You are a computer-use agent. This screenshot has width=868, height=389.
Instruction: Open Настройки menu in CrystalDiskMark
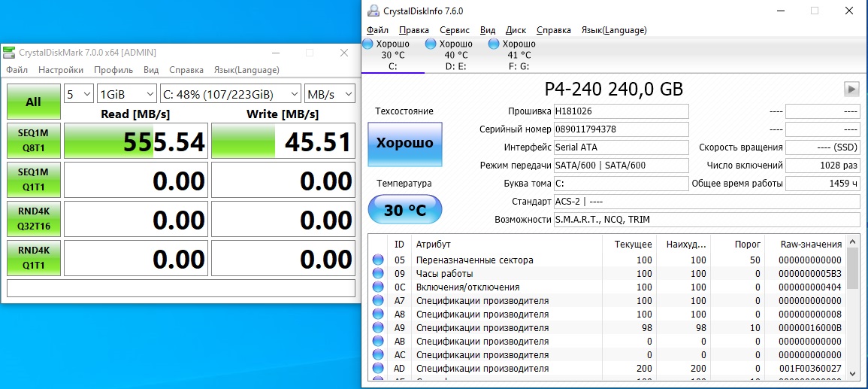61,70
